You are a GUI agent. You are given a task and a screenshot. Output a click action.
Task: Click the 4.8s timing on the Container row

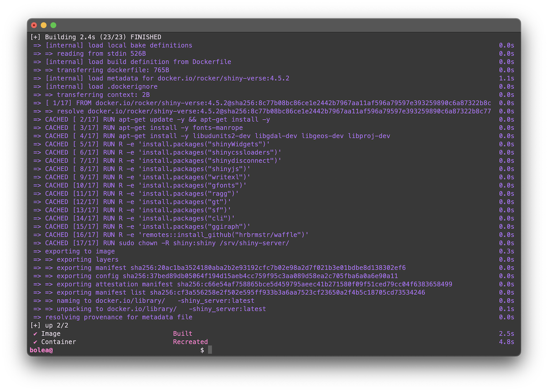click(x=506, y=342)
